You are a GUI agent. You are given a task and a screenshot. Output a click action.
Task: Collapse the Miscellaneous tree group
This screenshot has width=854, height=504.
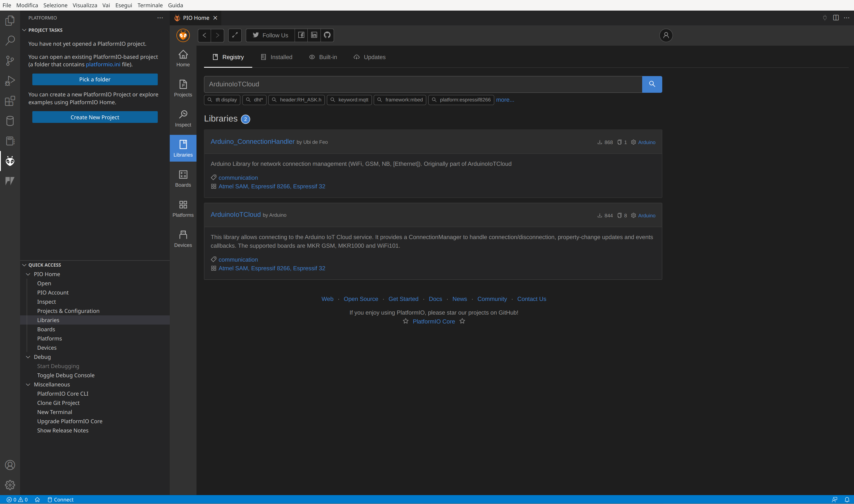click(x=28, y=384)
